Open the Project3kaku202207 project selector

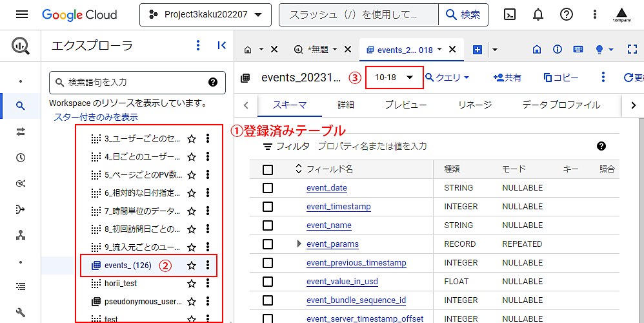coord(205,14)
